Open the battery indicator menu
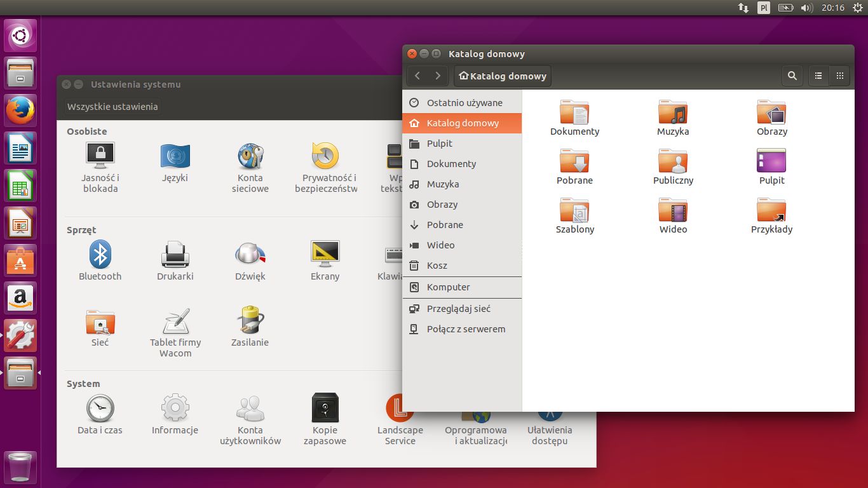868x488 pixels. [x=786, y=8]
